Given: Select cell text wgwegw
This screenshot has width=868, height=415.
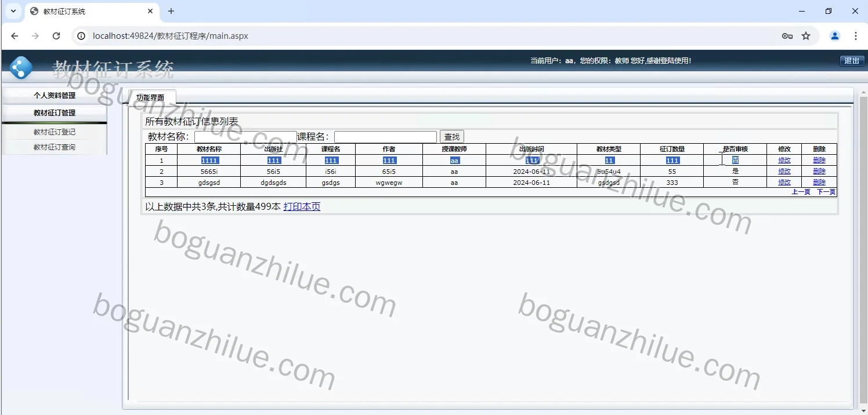Looking at the screenshot, I should click(x=389, y=183).
